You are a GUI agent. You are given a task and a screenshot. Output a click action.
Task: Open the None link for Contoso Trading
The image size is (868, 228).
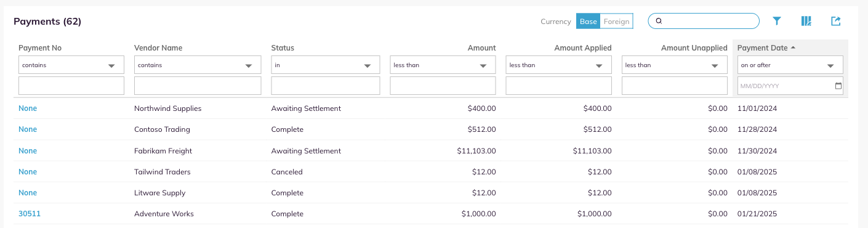[x=28, y=129]
